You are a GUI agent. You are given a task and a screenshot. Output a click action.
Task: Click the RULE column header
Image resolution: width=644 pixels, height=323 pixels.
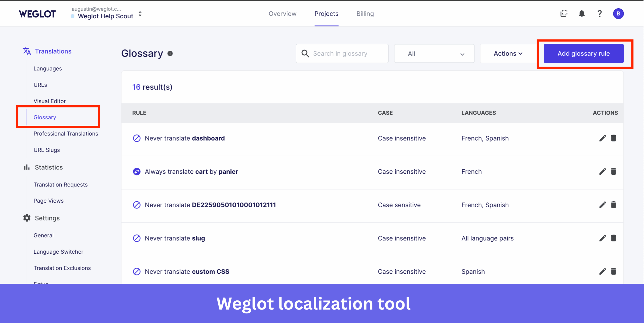[139, 113]
